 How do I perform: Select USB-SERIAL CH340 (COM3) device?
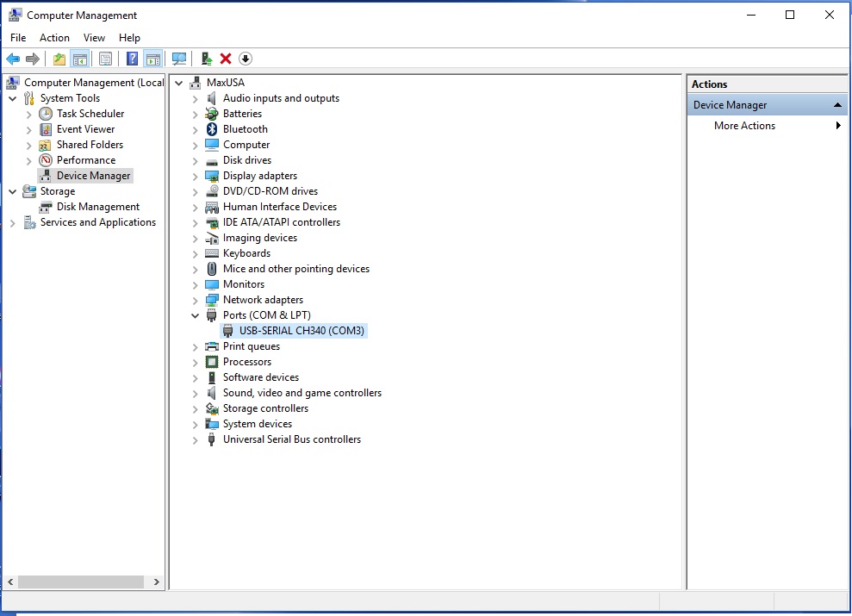click(302, 331)
